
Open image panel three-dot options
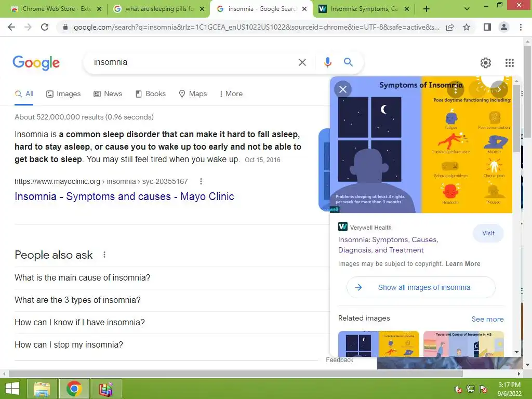[x=455, y=89]
